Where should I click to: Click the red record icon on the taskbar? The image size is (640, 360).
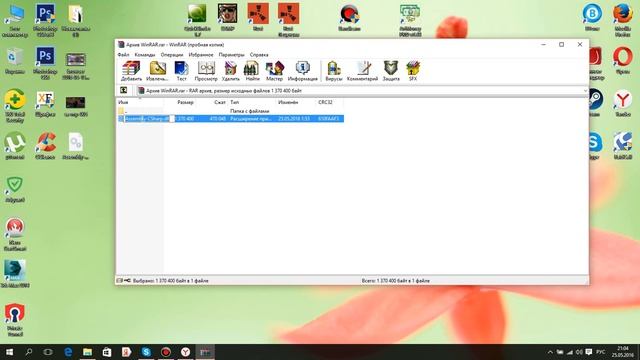(x=166, y=352)
